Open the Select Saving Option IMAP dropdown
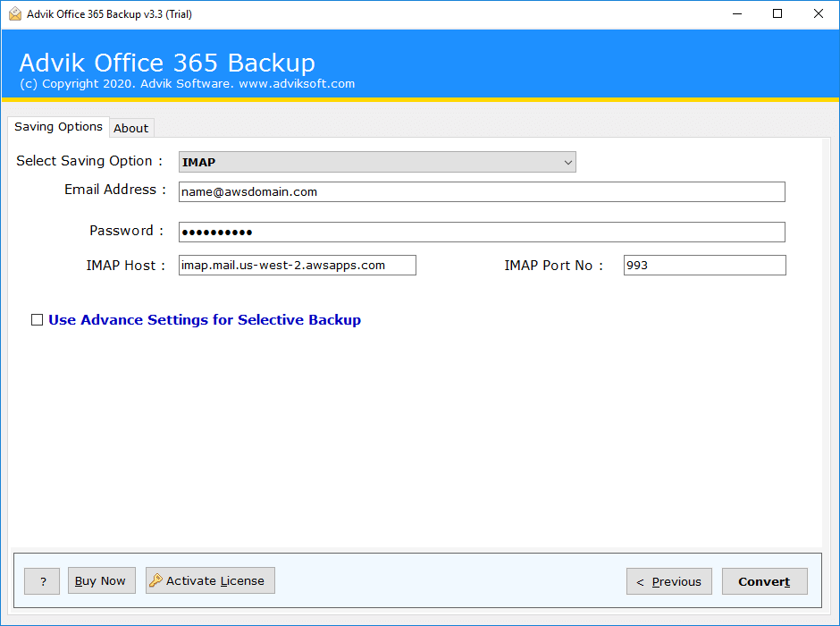Viewport: 840px width, 626px height. point(377,162)
